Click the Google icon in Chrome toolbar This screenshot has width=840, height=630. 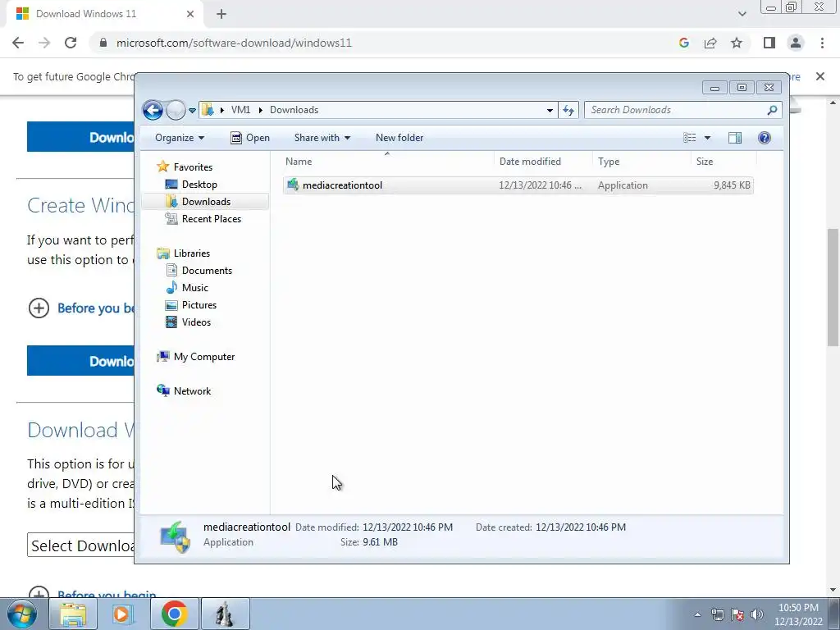pyautogui.click(x=684, y=43)
